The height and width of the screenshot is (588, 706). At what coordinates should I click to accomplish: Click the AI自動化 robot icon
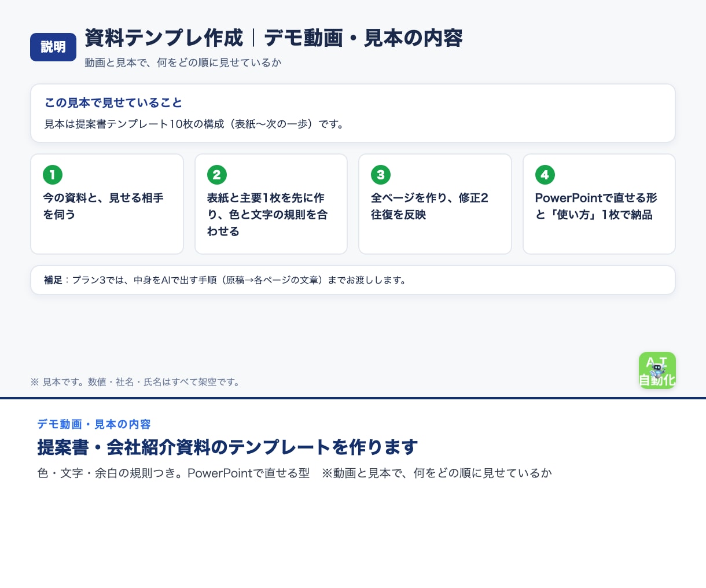pyautogui.click(x=657, y=370)
